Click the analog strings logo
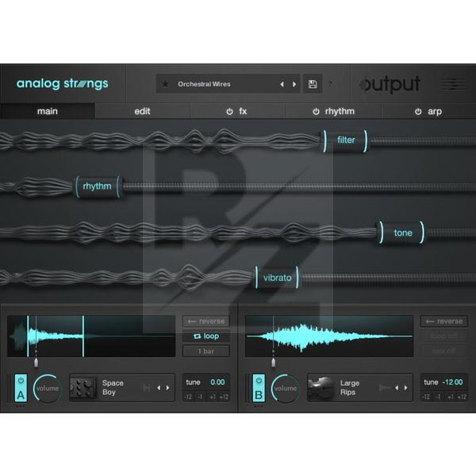 coord(62,83)
